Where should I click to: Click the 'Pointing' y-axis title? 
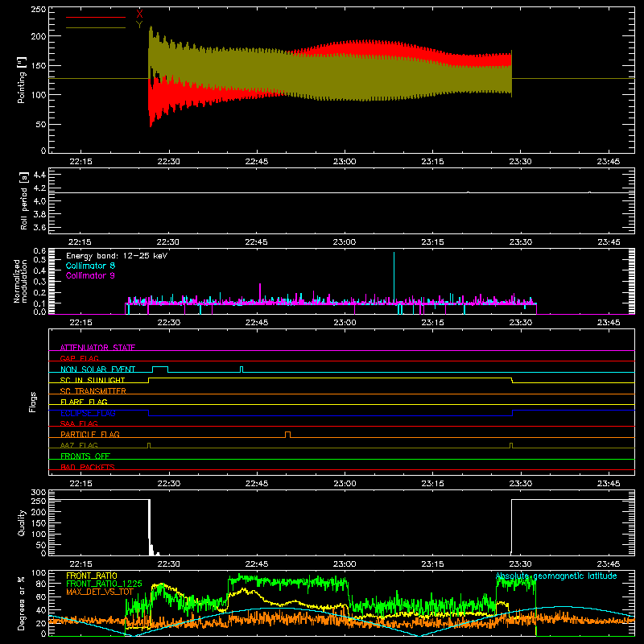pos(22,80)
